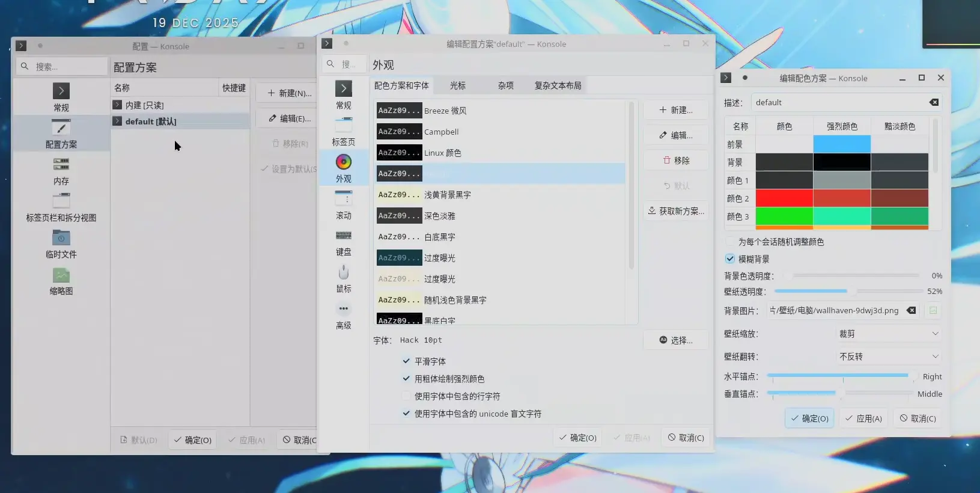Open 常规 page in 配置 Konsole sidebar
The height and width of the screenshot is (493, 980).
(61, 97)
